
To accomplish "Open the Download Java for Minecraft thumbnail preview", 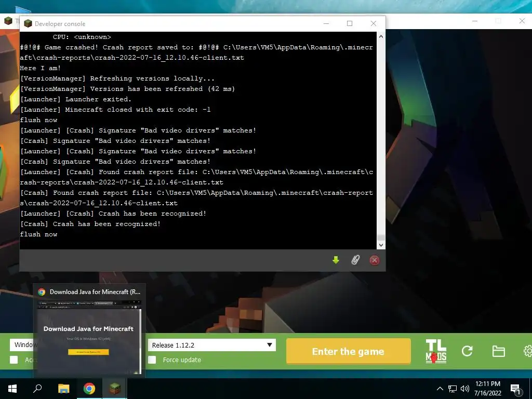I will coord(88,337).
